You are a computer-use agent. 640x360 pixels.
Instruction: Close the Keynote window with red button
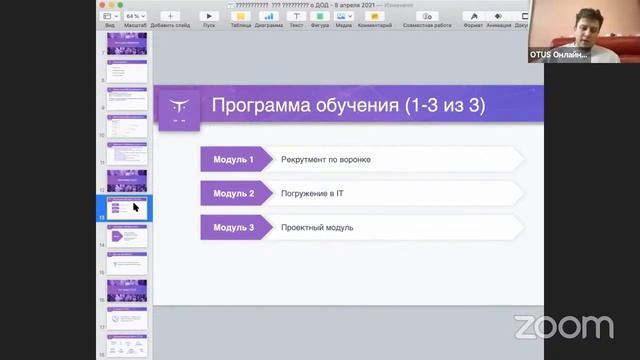[x=102, y=5]
